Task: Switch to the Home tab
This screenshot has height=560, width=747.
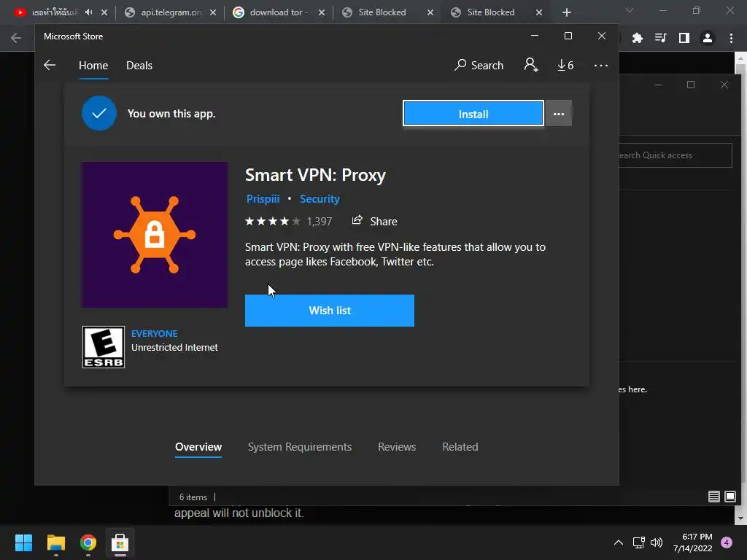Action: point(93,65)
